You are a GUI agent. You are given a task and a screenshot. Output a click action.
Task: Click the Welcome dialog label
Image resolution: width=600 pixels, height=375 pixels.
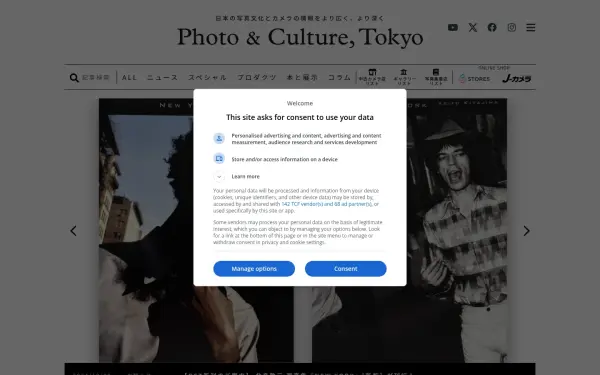[x=300, y=103]
